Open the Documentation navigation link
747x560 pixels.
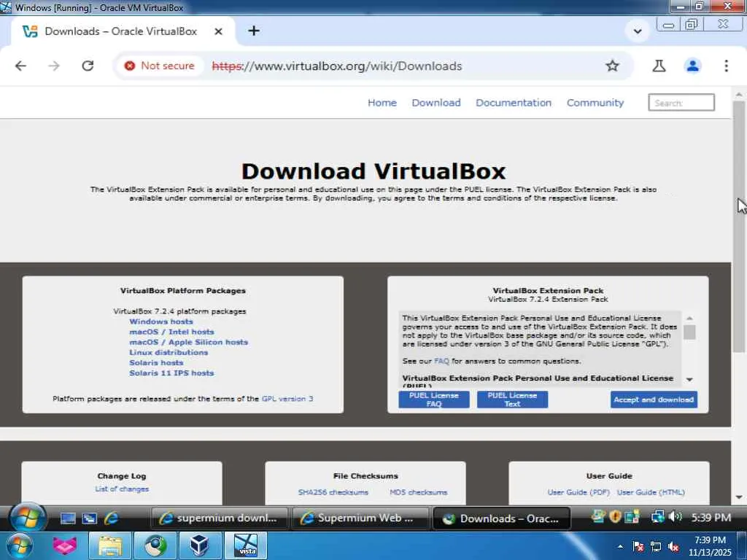pos(513,103)
